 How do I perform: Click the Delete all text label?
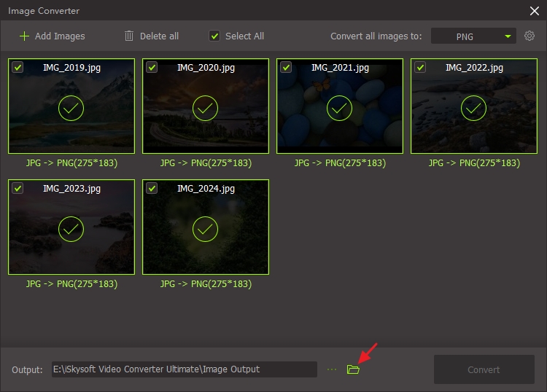[159, 36]
